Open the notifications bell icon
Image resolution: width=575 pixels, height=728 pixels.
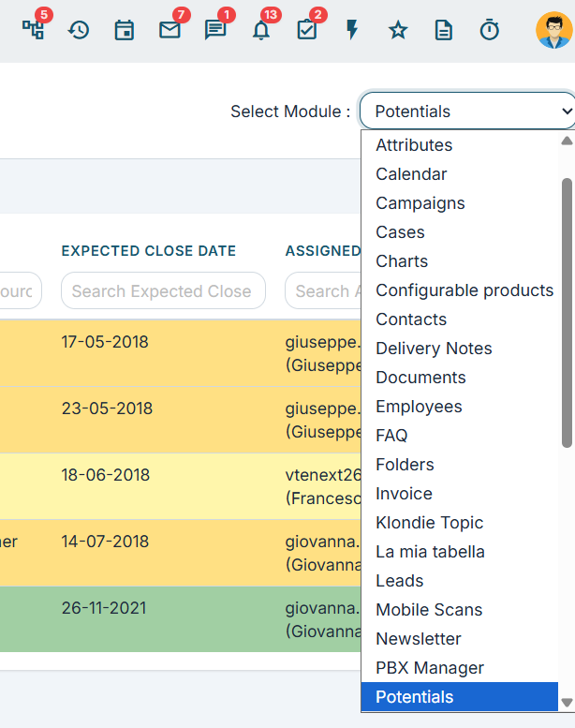point(261,31)
